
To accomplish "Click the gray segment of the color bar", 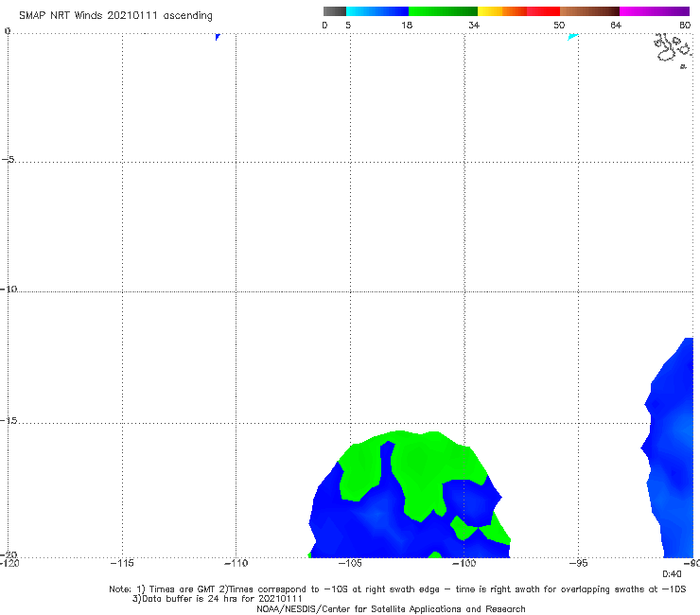I will coord(335,11).
